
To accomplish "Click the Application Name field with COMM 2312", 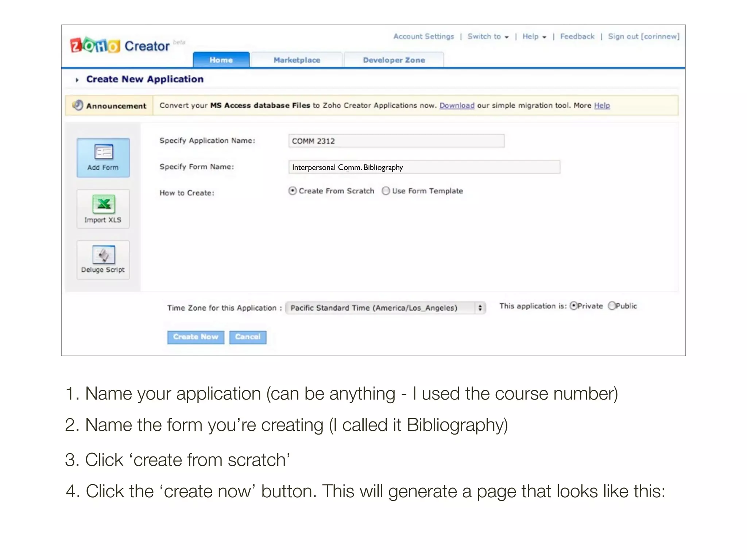I will pos(396,141).
